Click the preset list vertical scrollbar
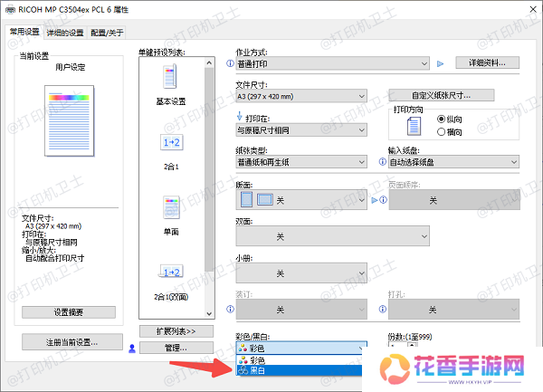Viewport: 543px width, 392px height. click(210, 163)
